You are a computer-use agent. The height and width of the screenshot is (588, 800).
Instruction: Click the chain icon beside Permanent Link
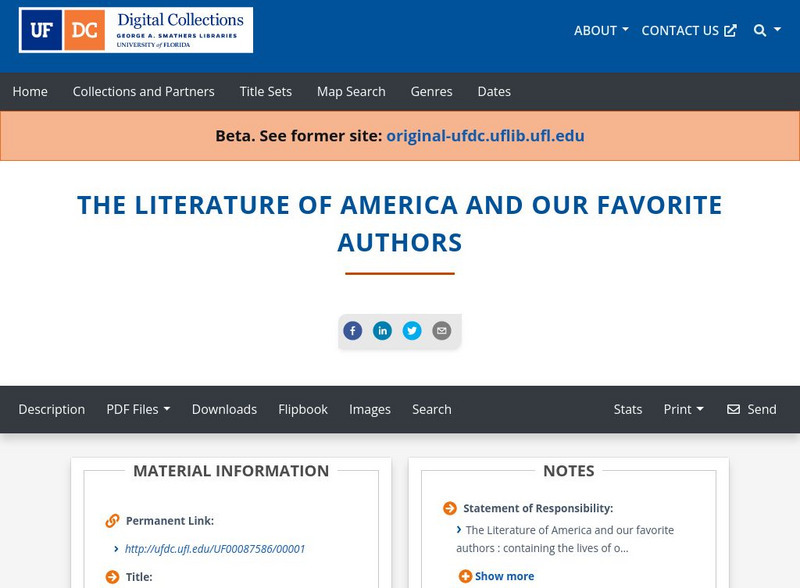(110, 520)
